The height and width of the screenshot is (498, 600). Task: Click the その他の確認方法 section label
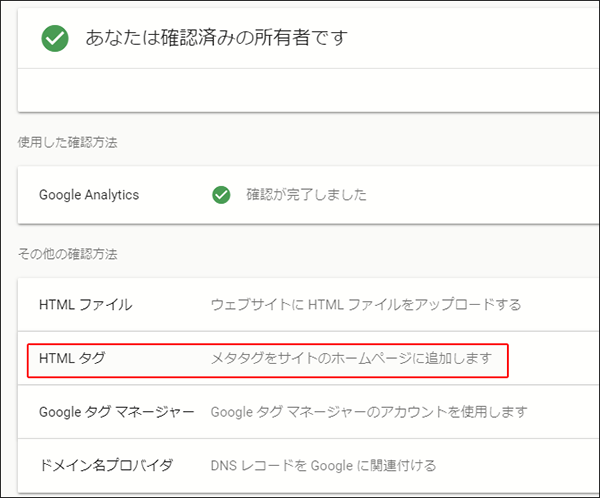click(x=67, y=254)
